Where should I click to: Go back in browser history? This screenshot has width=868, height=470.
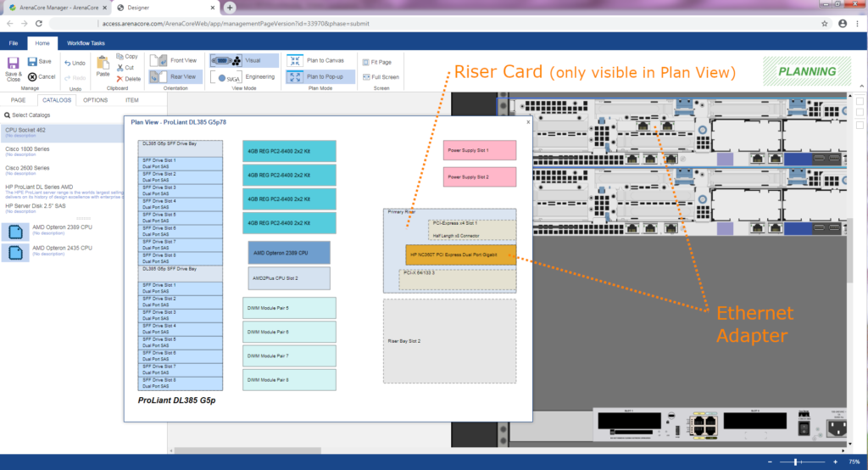pos(9,23)
